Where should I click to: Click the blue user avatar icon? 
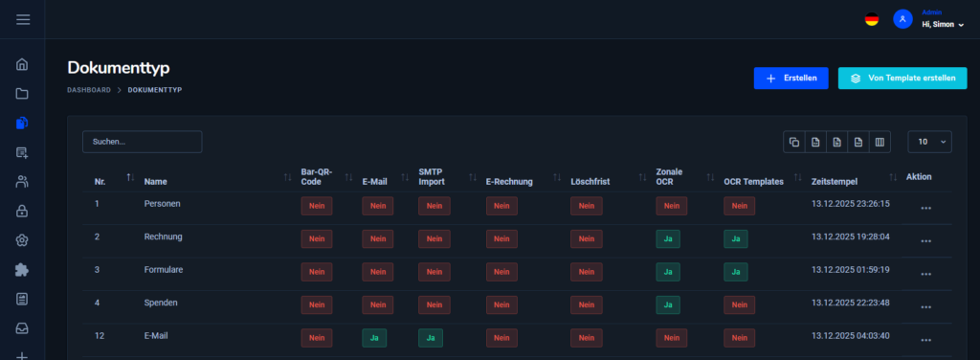click(902, 19)
